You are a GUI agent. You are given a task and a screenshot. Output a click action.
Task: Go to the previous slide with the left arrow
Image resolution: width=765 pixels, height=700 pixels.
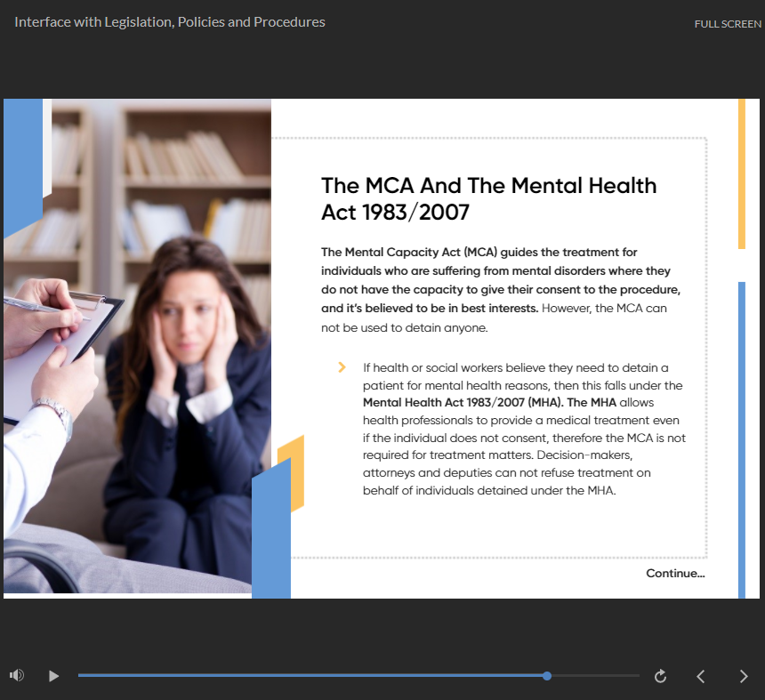click(x=701, y=676)
